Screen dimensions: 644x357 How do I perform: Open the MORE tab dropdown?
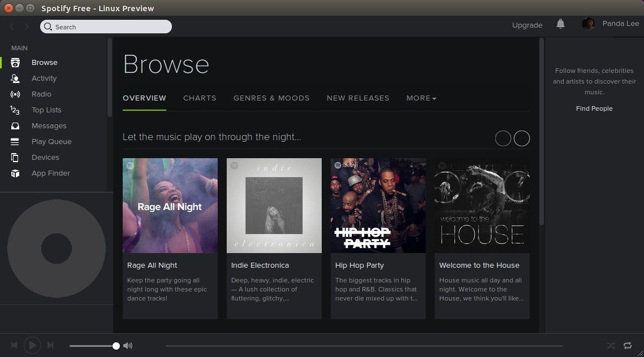421,98
